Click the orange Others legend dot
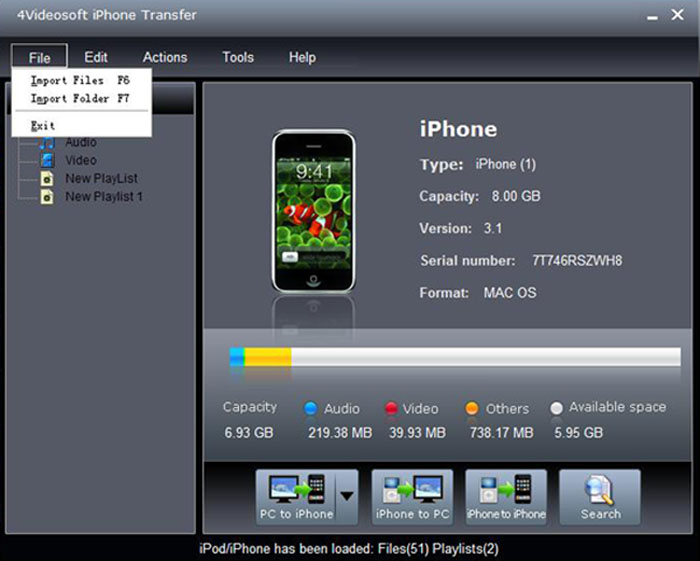Viewport: 700px width, 561px height. 471,408
